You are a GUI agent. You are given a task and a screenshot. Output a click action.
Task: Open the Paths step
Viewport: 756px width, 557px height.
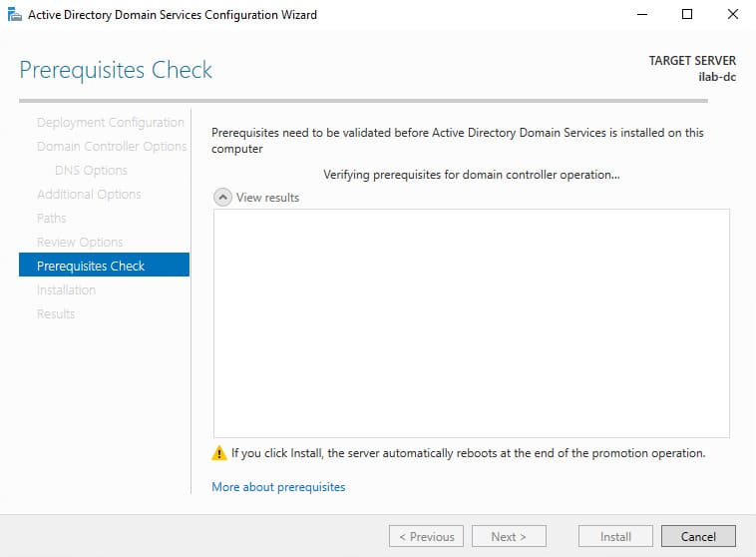[x=52, y=219]
